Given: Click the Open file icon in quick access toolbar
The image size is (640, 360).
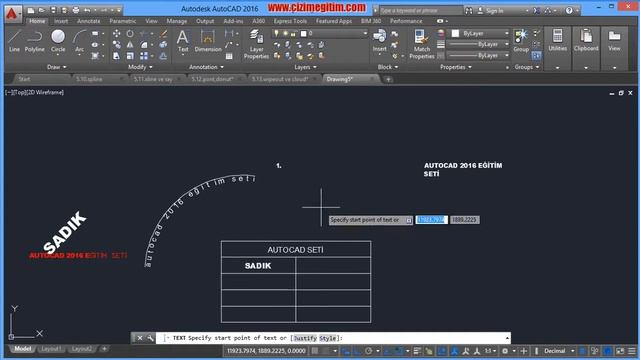Looking at the screenshot, I should pyautogui.click(x=42, y=10).
